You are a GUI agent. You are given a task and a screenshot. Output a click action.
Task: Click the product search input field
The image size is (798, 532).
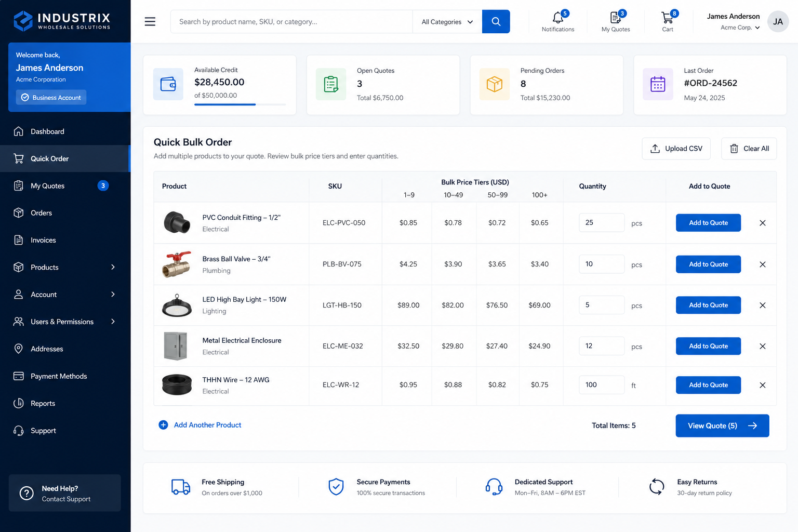(x=291, y=22)
